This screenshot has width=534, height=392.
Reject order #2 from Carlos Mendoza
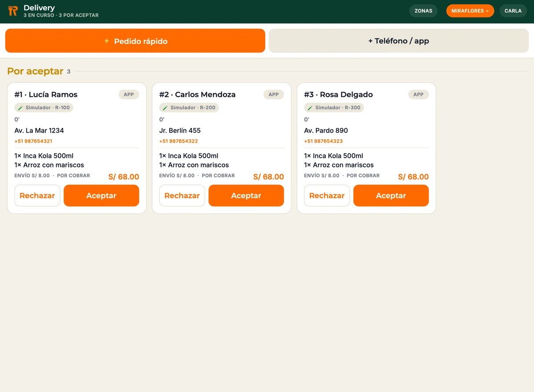point(182,196)
